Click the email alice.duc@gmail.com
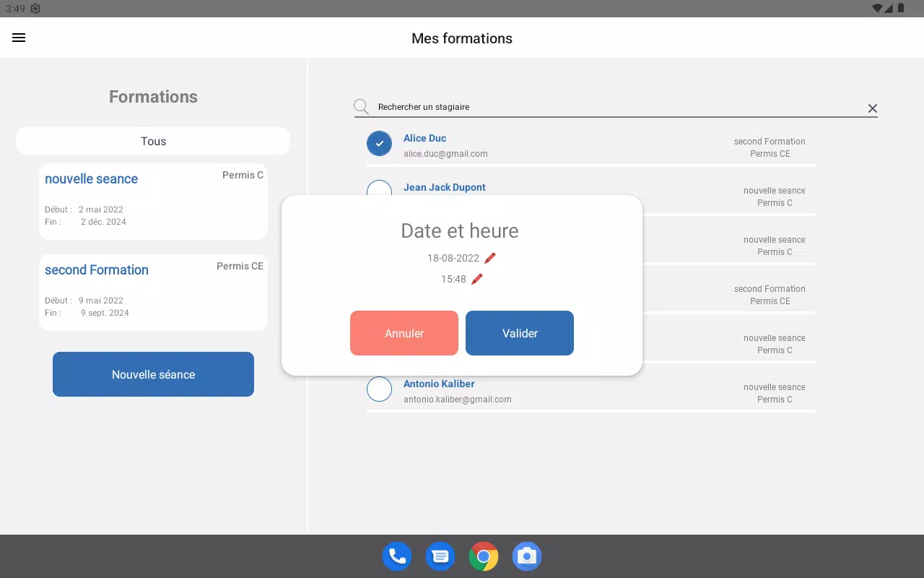 pos(445,154)
